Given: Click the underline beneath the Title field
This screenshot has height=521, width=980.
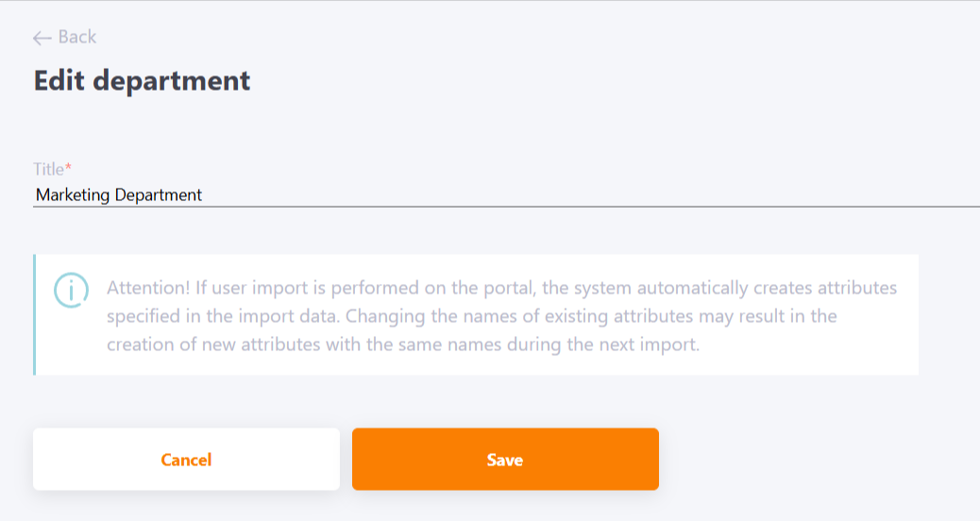Looking at the screenshot, I should tap(506, 206).
